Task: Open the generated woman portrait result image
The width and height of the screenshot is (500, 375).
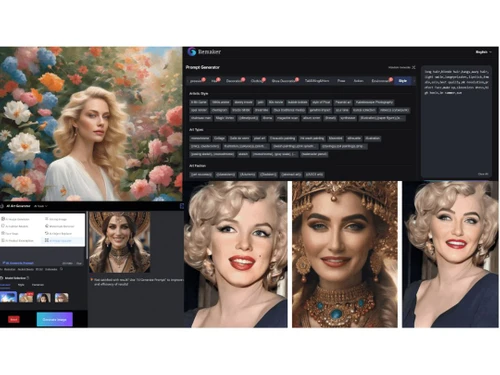Action: (x=119, y=242)
